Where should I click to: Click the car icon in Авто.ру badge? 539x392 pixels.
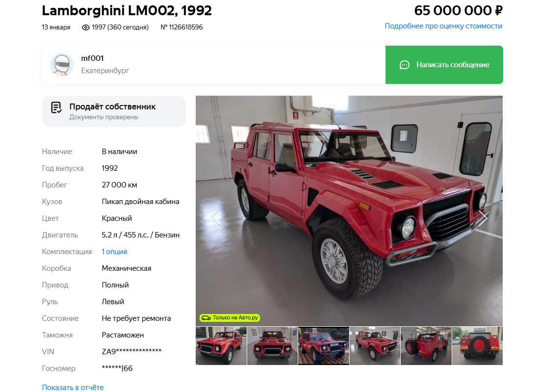click(x=206, y=318)
